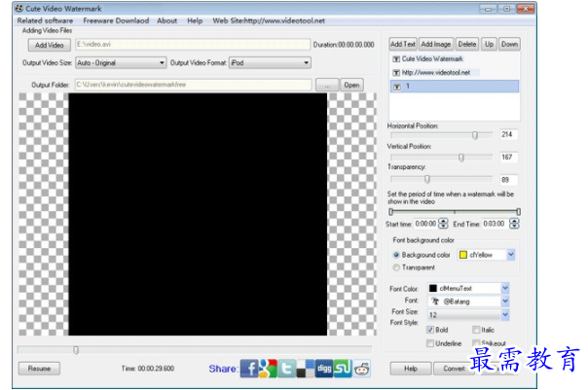Click the yellow clYellow color swatch
Viewport: 588px width, 390px height.
pyautogui.click(x=463, y=255)
